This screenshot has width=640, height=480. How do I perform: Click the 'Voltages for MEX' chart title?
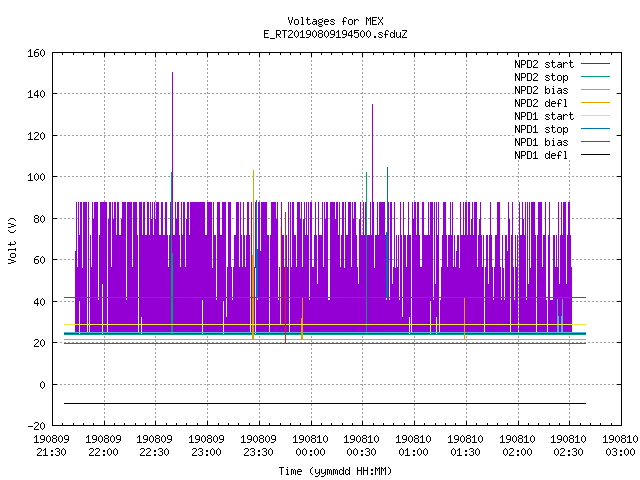coord(335,21)
